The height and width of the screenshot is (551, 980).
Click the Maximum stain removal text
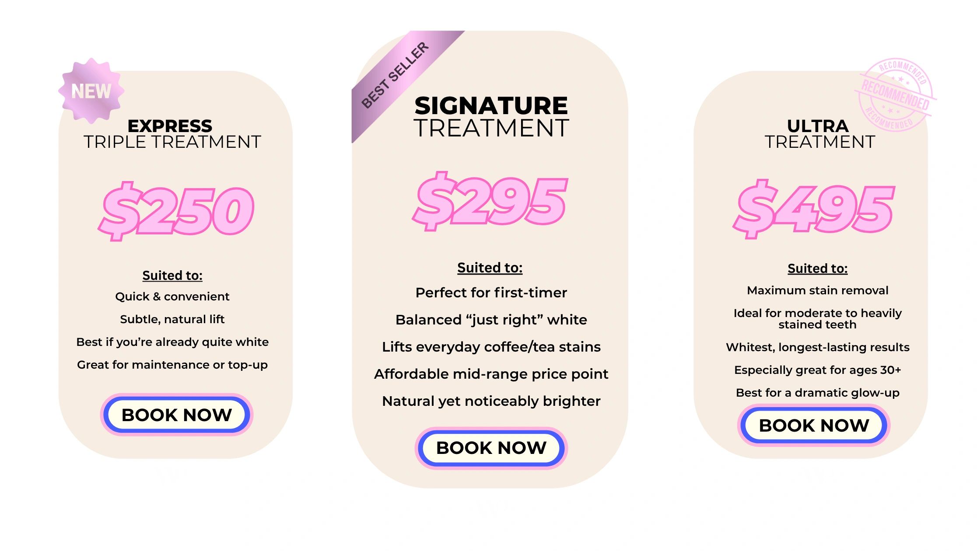pyautogui.click(x=817, y=290)
